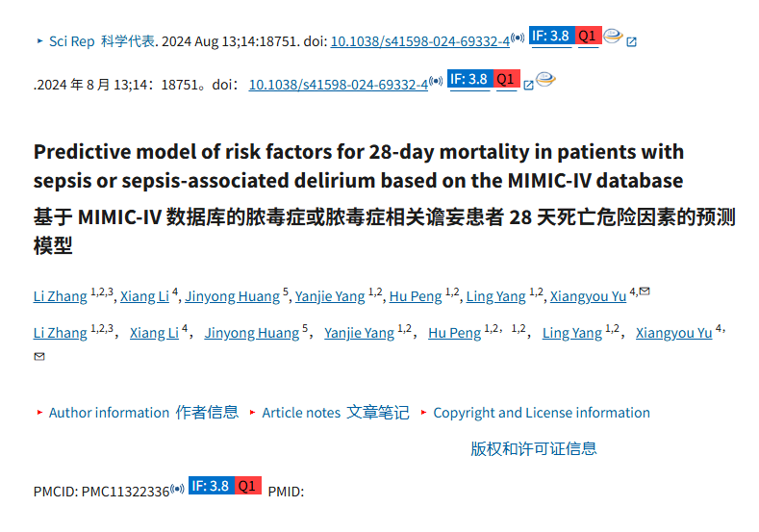Click the signal icon after first DOI link

click(518, 38)
